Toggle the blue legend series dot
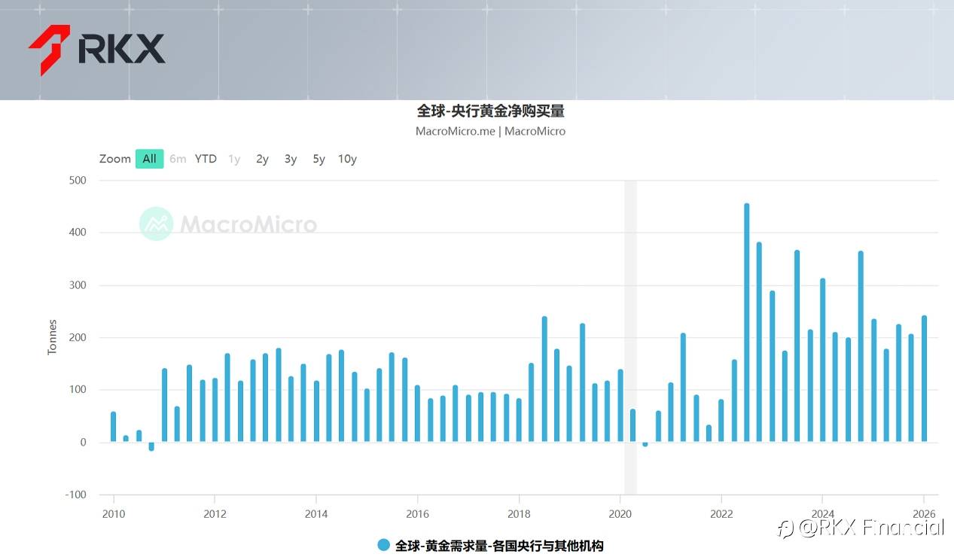This screenshot has height=560, width=954. click(384, 546)
